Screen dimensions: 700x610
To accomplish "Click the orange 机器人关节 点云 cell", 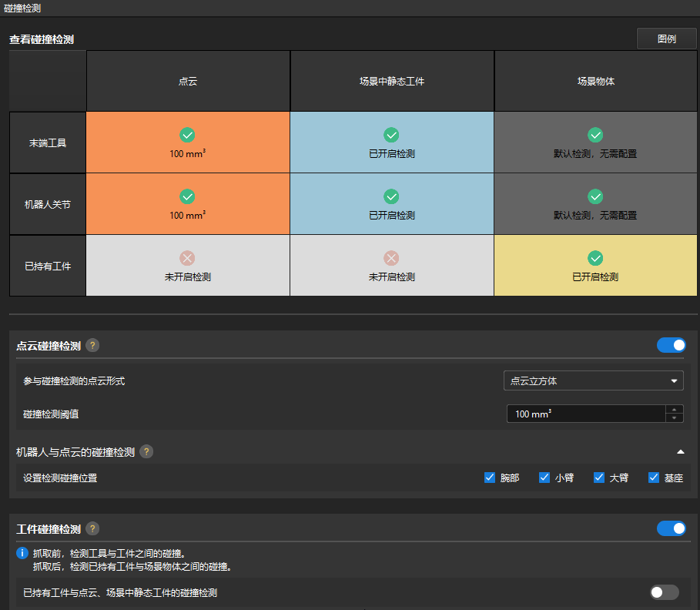I will (188, 204).
